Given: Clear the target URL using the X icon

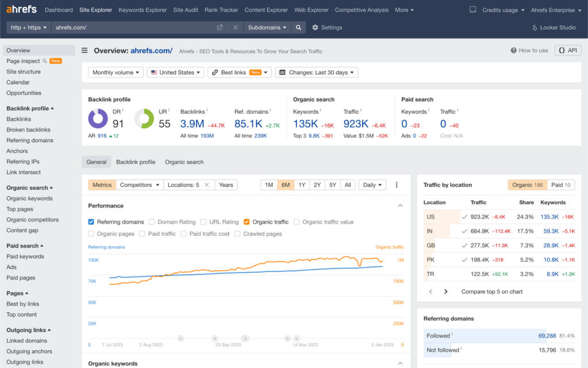Looking at the screenshot, I should pyautogui.click(x=235, y=27).
